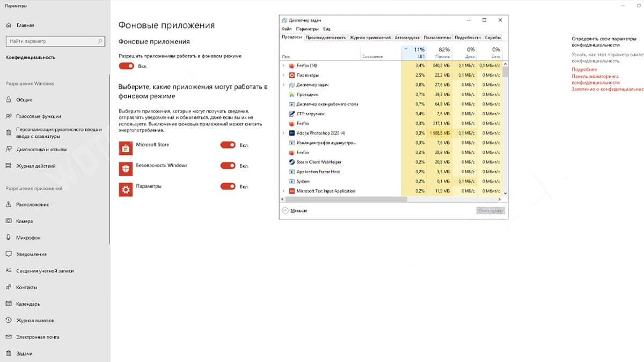The width and height of the screenshot is (644, 362).
Task: Click the Контакты sidebar icon
Action: 9,287
